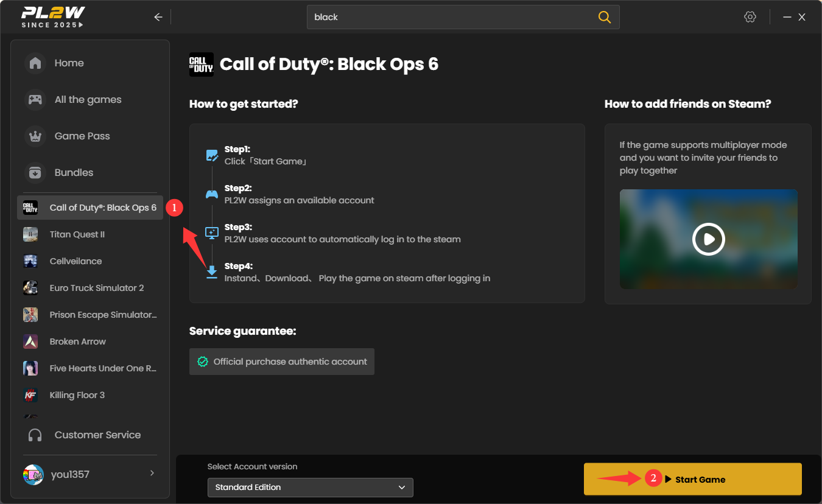Screen dimensions: 822x504
Task: Click the 'How to get started?' heading
Action: click(x=244, y=104)
